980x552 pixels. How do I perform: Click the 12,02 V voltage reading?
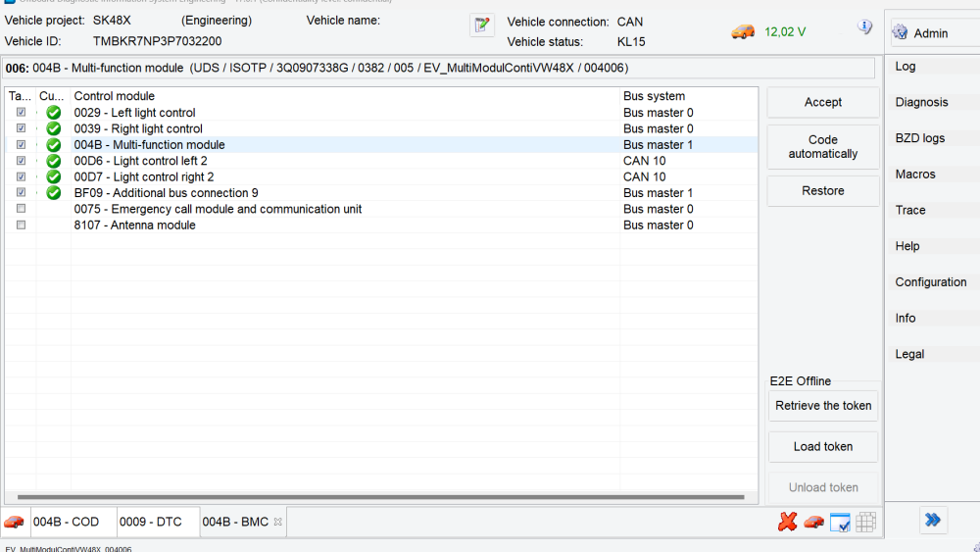point(785,32)
